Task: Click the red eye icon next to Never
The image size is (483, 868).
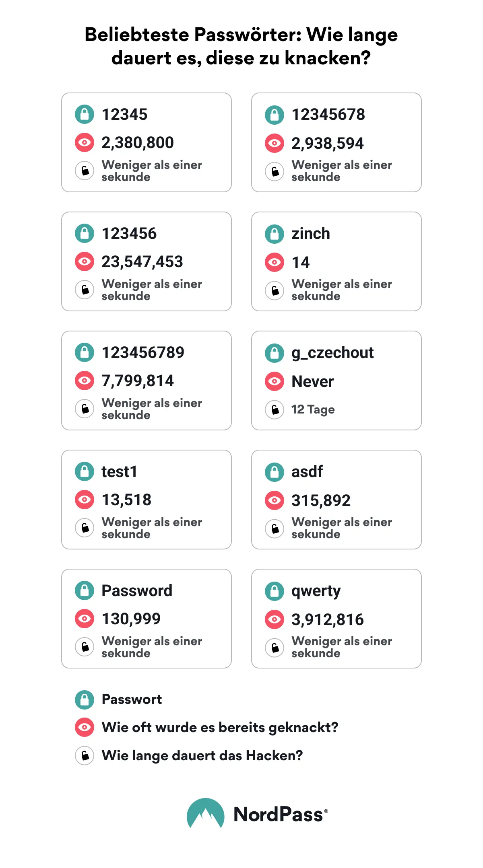Action: pyautogui.click(x=275, y=381)
